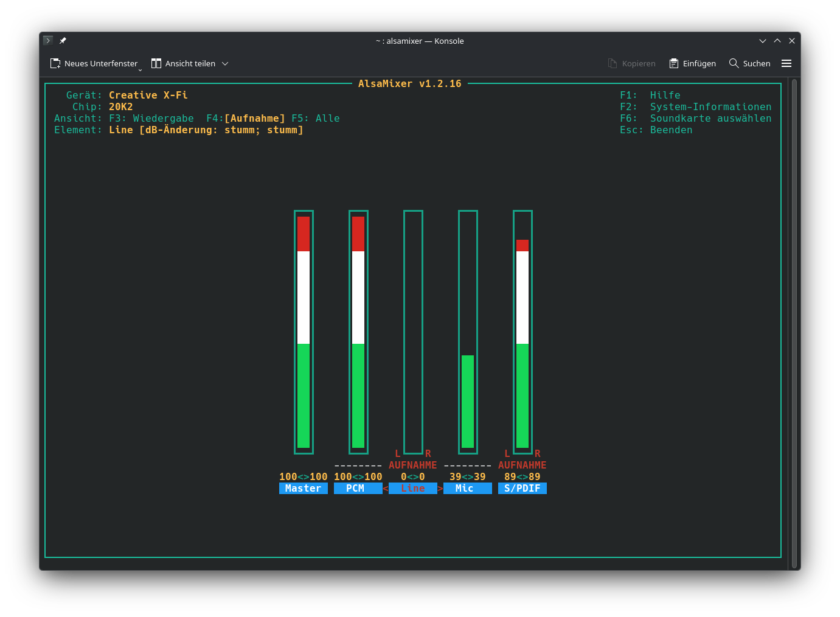Image resolution: width=840 pixels, height=617 pixels.
Task: Click Einfügen paste button
Action: point(692,63)
